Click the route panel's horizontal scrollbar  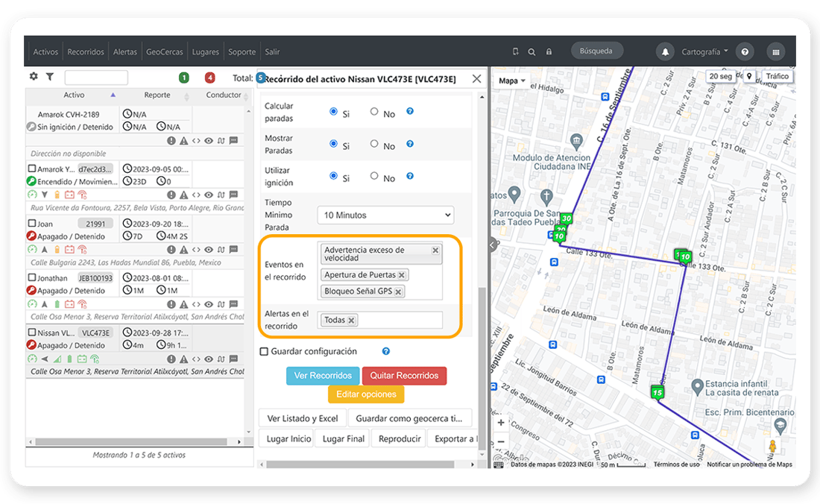360,464
